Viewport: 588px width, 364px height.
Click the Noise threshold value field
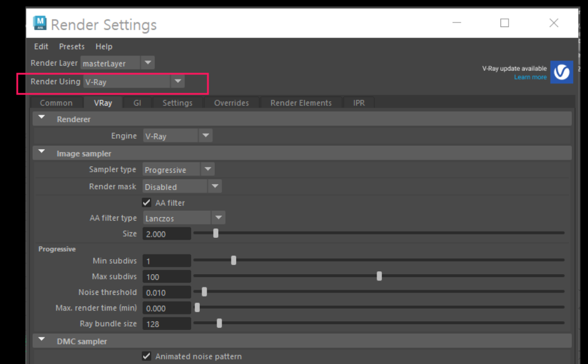pos(167,293)
